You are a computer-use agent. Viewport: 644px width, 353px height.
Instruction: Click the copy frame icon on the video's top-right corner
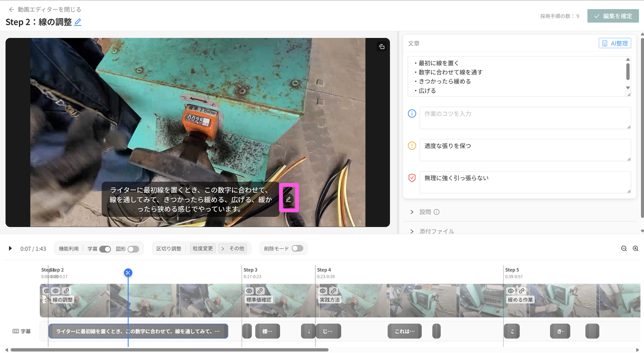click(x=382, y=47)
